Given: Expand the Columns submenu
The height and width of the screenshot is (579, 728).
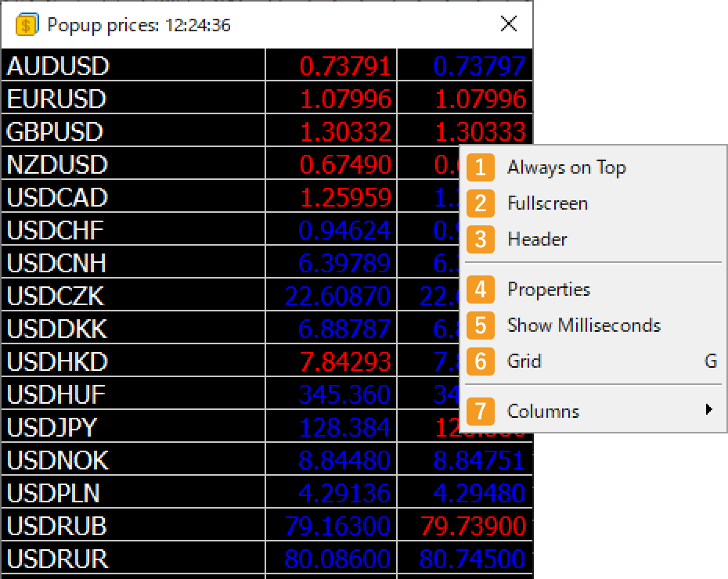Looking at the screenshot, I should [544, 411].
